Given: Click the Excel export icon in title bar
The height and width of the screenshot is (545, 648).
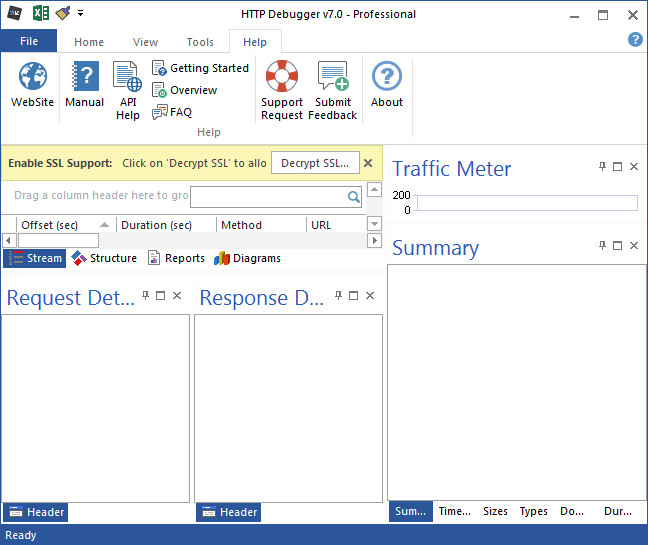Looking at the screenshot, I should [x=41, y=14].
